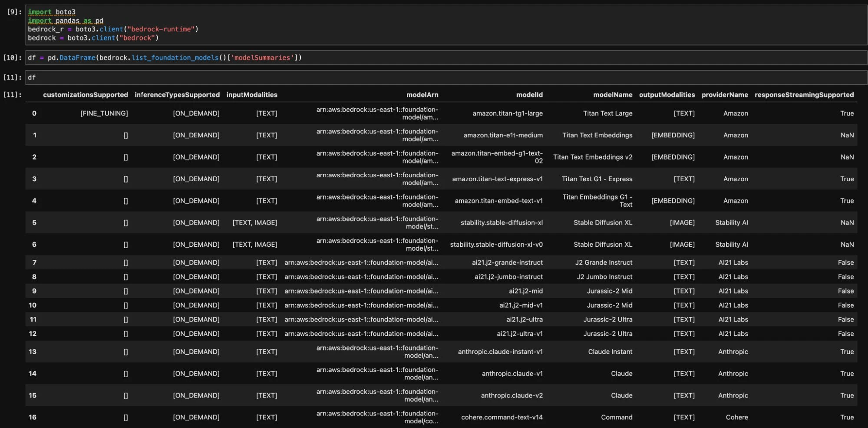Click the modelArn column header
Viewport: 868px width, 428px height.
[x=422, y=95]
